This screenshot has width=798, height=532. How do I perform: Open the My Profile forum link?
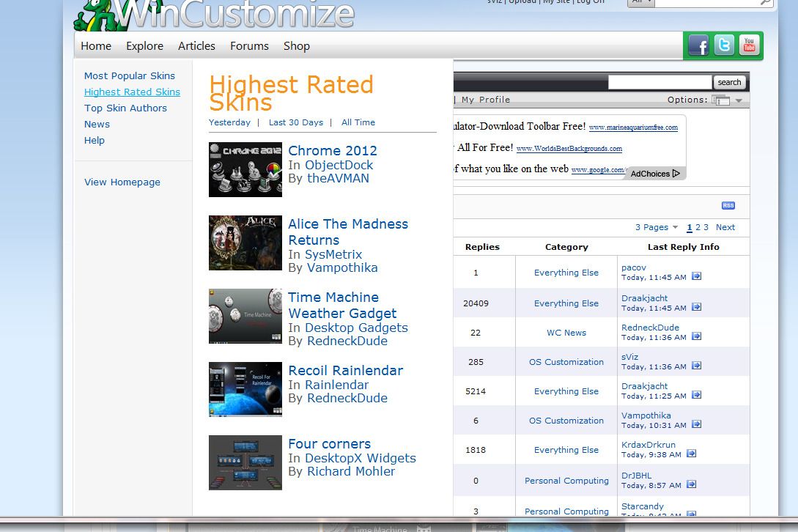[x=486, y=100]
